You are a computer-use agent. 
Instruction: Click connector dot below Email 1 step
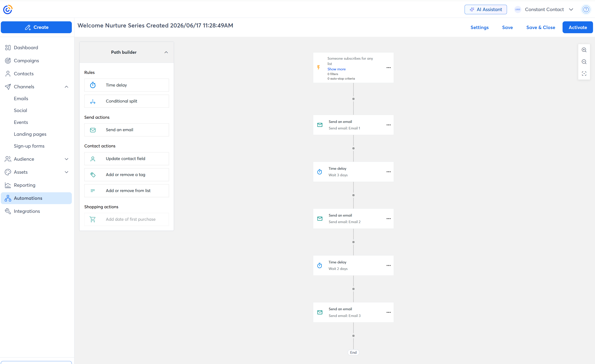[x=353, y=148]
